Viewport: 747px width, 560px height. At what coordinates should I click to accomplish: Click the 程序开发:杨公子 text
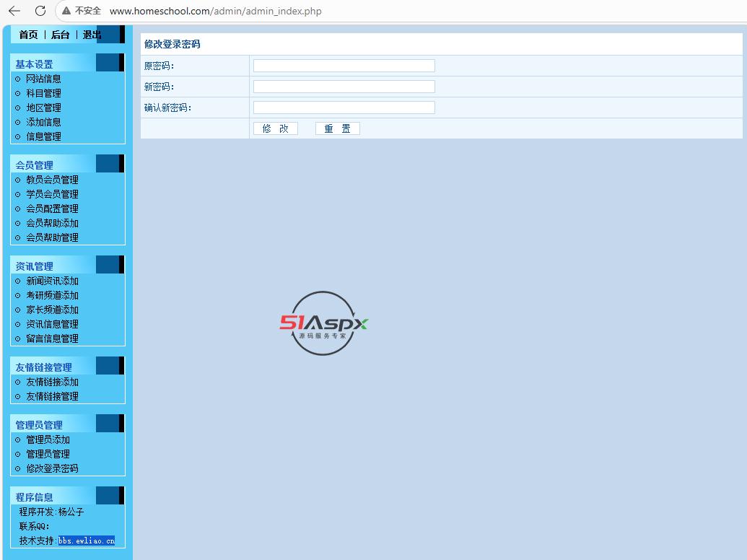[51, 512]
